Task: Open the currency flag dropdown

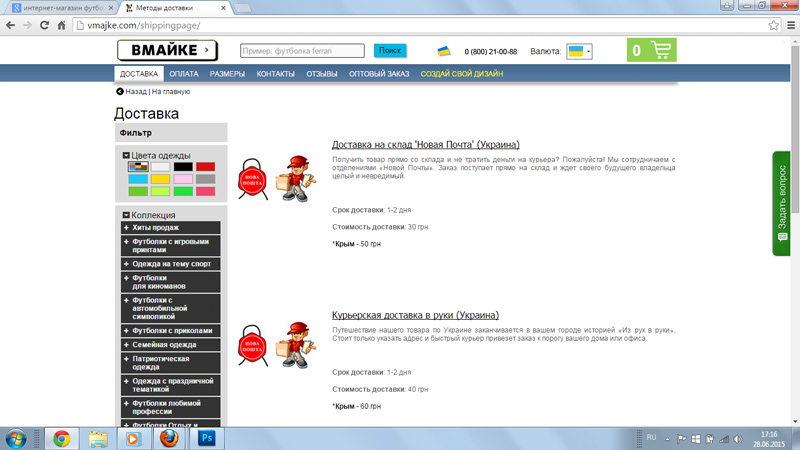Action: pyautogui.click(x=579, y=51)
